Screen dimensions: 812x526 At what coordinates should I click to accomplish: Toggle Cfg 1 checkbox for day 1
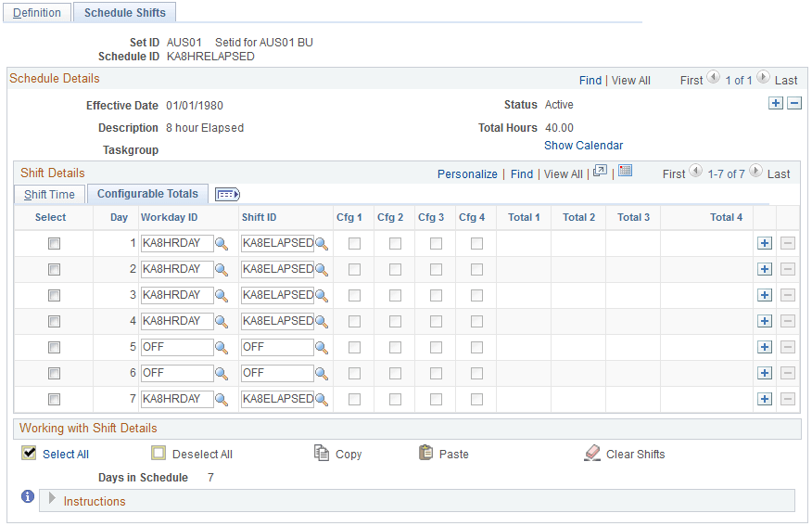pos(354,244)
